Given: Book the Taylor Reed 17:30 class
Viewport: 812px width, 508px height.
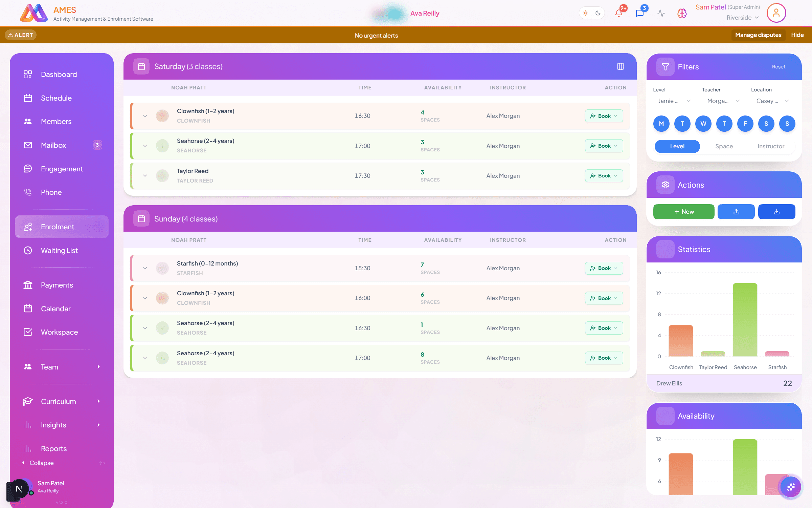Looking at the screenshot, I should pyautogui.click(x=604, y=176).
